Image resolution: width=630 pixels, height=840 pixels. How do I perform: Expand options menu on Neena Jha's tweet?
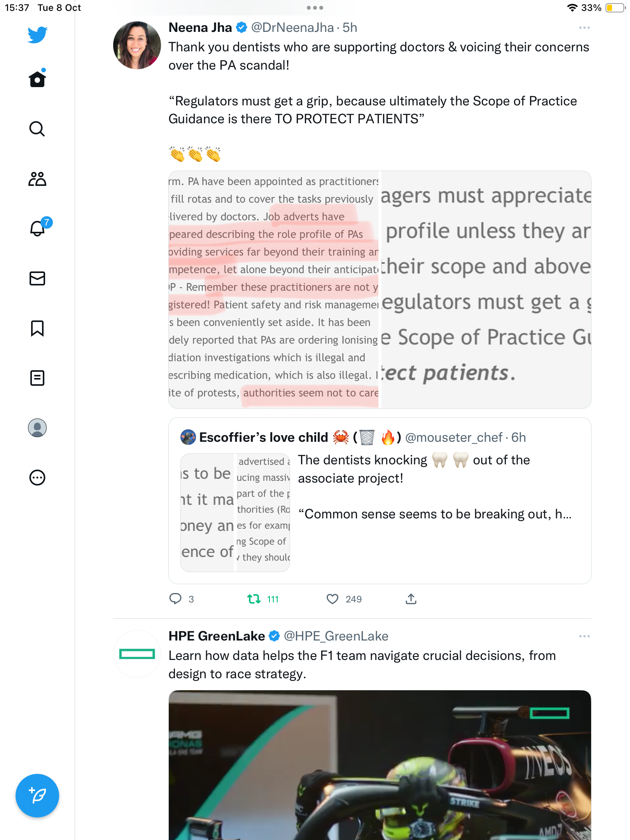[584, 28]
